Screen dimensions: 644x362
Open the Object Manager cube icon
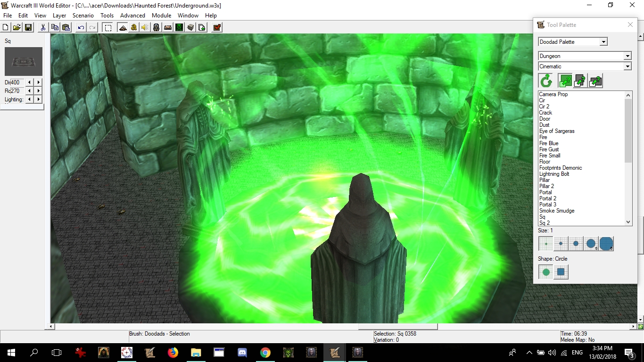pos(190,27)
